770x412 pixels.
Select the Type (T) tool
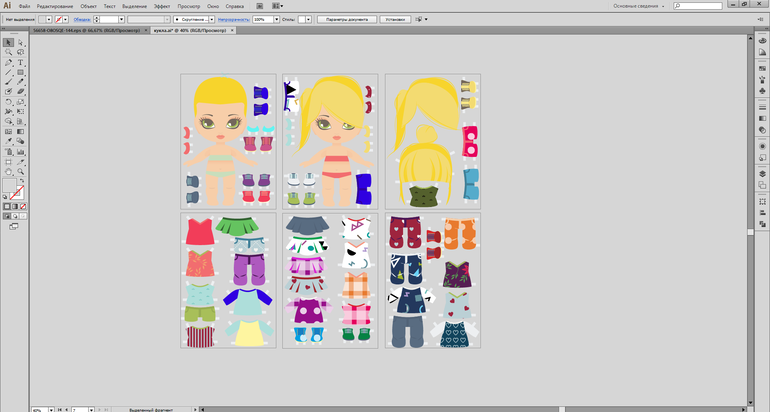click(x=20, y=62)
